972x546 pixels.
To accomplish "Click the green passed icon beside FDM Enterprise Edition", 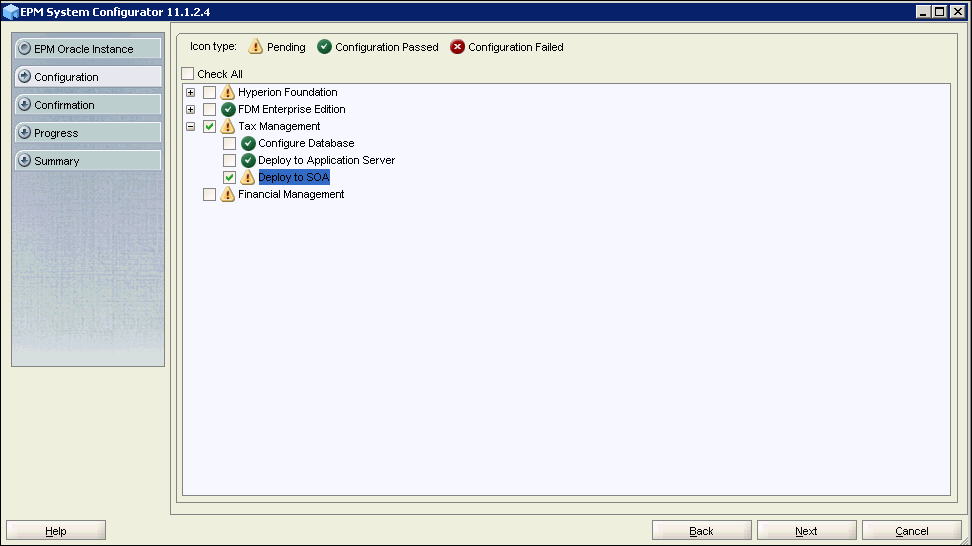I will (x=228, y=110).
